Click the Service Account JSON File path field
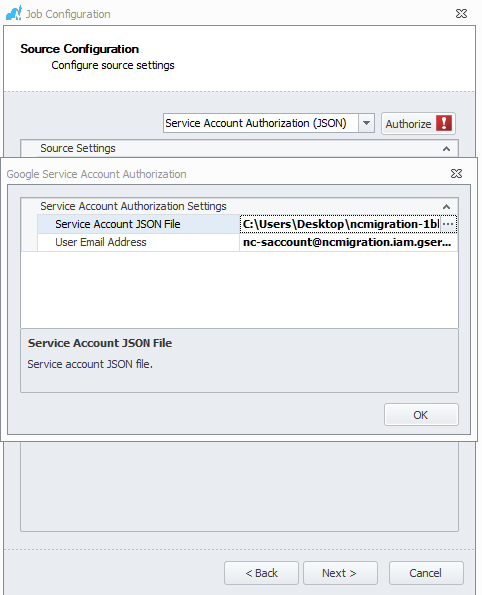This screenshot has width=482, height=595. [x=340, y=224]
